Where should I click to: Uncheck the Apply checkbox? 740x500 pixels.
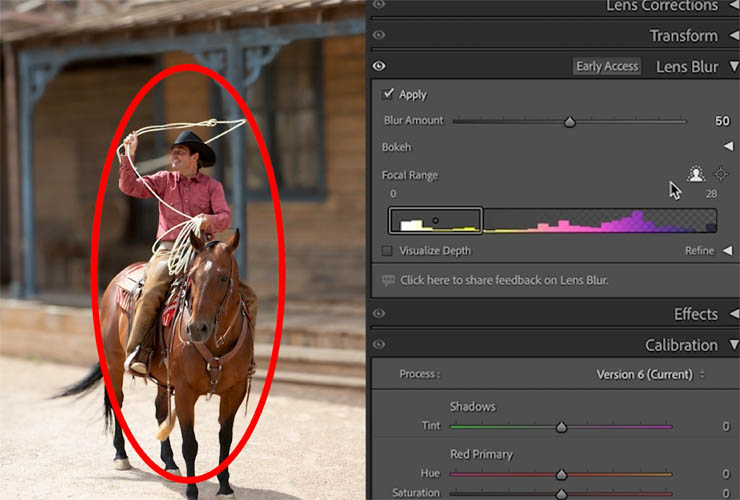point(388,94)
